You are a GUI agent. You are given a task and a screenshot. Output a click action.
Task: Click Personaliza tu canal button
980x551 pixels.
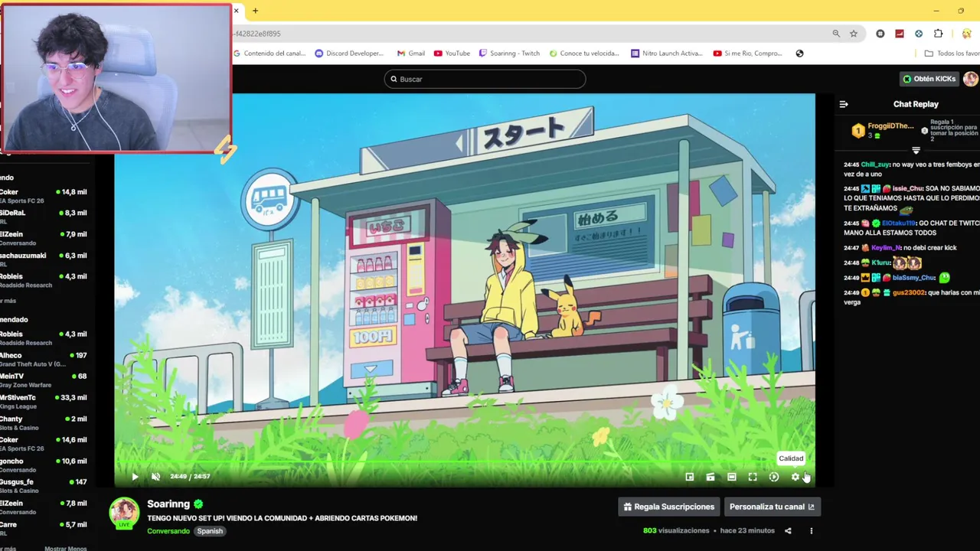(x=772, y=507)
